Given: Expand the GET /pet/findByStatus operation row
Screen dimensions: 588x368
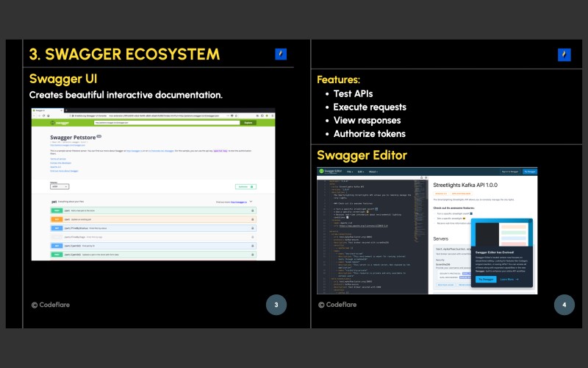Looking at the screenshot, I should click(153, 228).
